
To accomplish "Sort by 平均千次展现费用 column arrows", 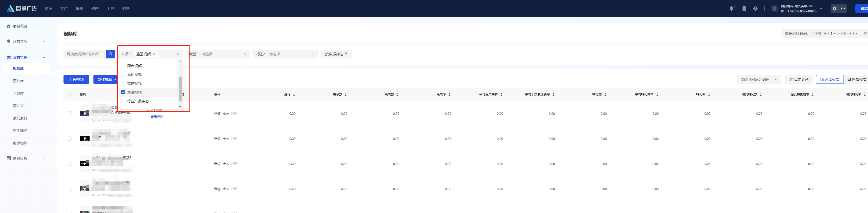I will [x=553, y=95].
